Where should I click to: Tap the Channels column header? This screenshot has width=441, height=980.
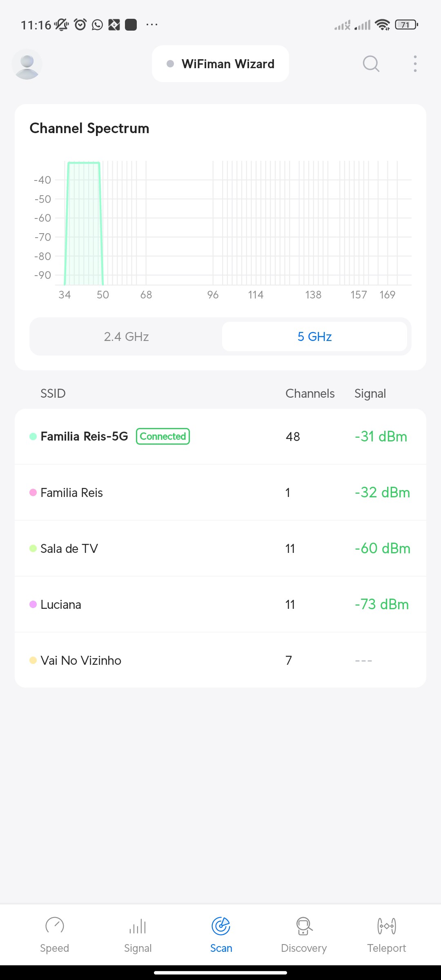tap(310, 394)
